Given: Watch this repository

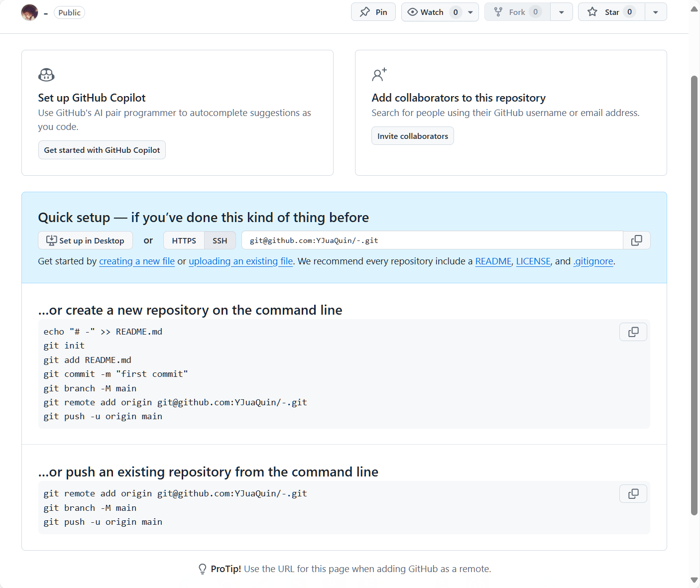Looking at the screenshot, I should tap(426, 12).
